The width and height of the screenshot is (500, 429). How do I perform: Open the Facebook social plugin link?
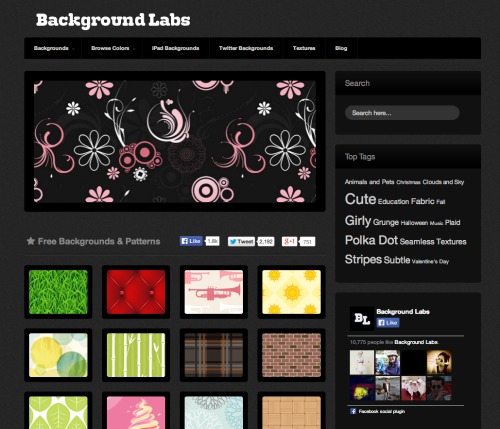382,411
